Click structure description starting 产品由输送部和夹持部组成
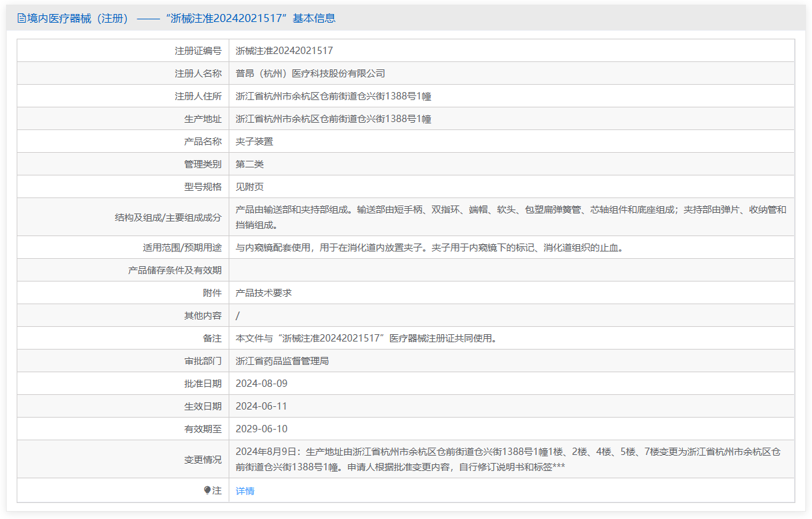The width and height of the screenshot is (812, 519). tap(511, 217)
